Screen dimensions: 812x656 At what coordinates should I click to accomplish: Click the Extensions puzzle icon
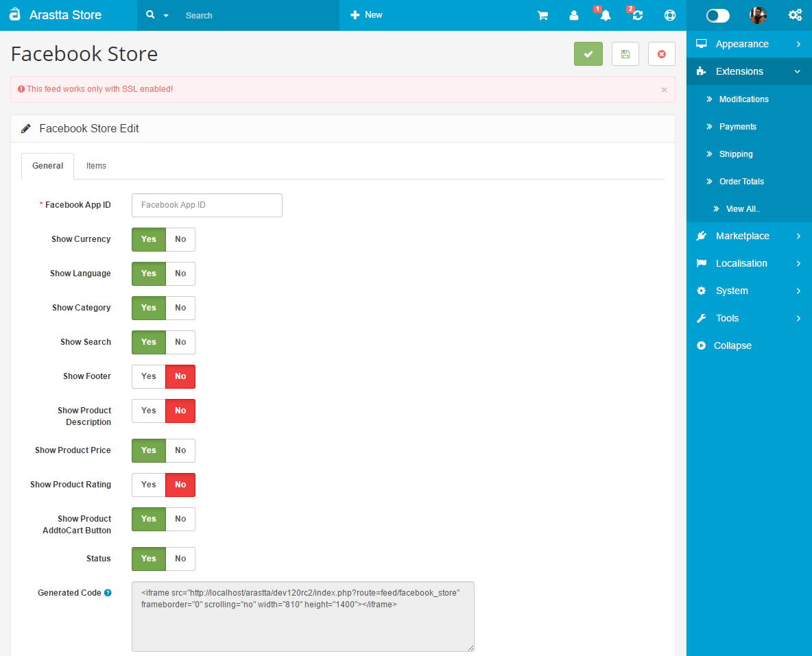[x=701, y=71]
